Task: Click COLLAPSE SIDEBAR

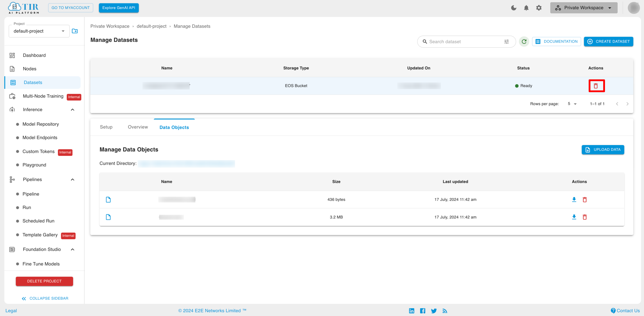Action: click(45, 298)
